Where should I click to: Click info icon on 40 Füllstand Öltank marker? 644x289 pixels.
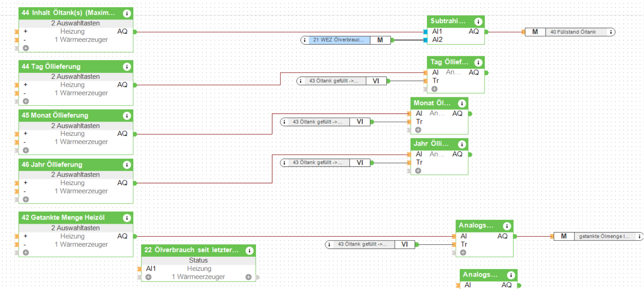[611, 32]
